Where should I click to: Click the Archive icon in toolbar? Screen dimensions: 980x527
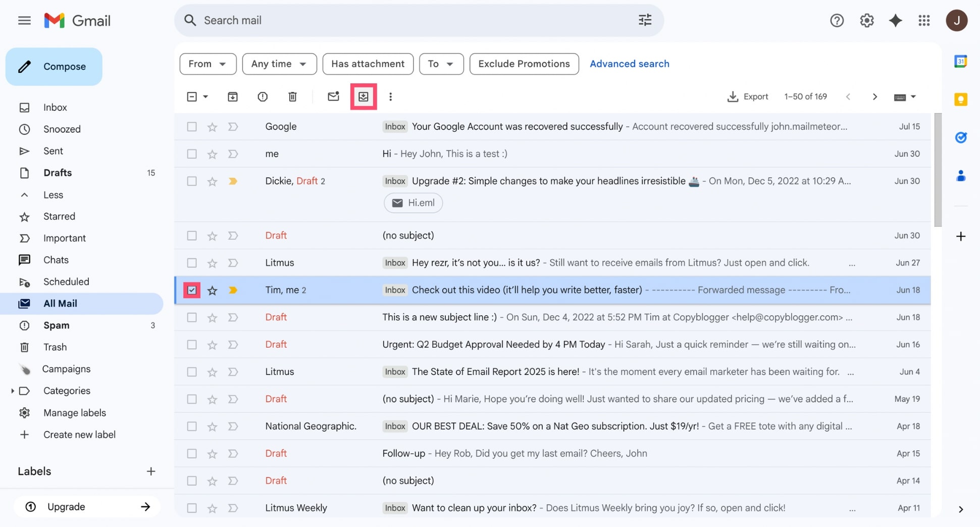click(232, 97)
